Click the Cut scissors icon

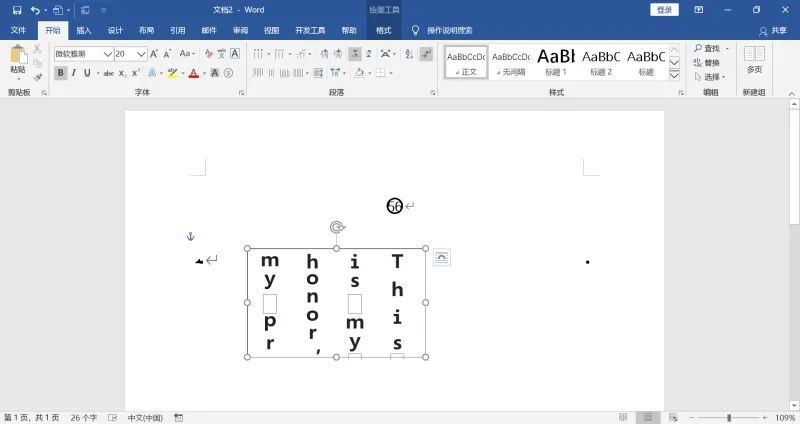(37, 49)
